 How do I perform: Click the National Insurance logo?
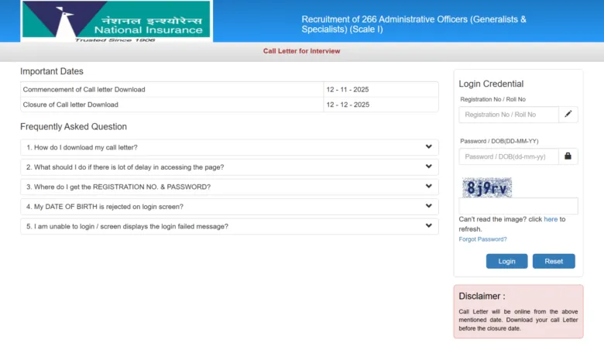pyautogui.click(x=116, y=21)
